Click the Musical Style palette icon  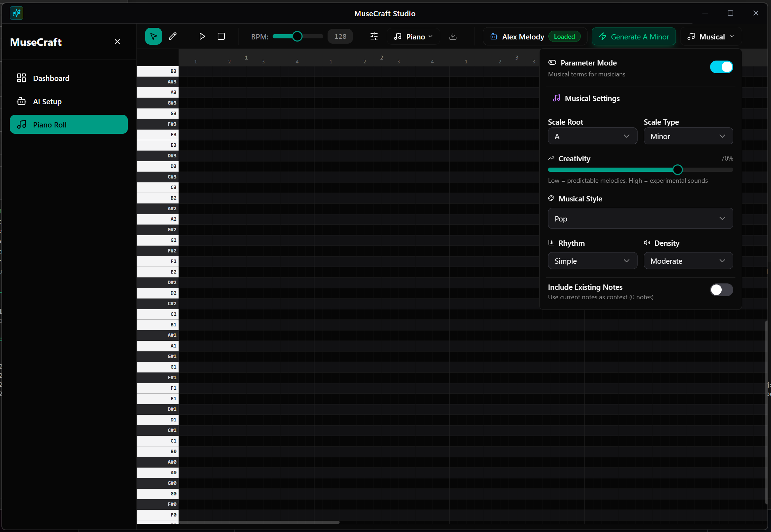click(x=551, y=199)
